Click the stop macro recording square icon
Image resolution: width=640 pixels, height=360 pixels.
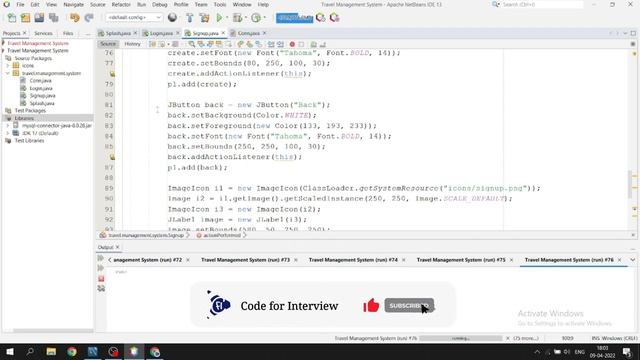(301, 44)
